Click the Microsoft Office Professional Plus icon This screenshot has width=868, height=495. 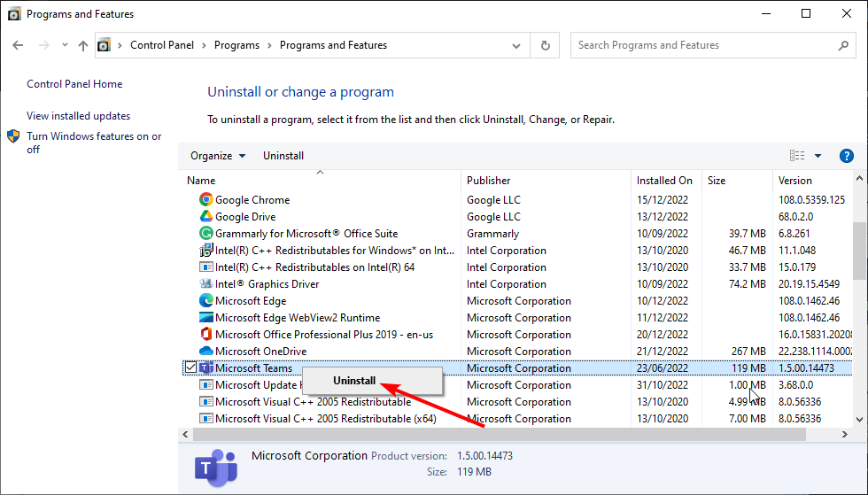205,335
